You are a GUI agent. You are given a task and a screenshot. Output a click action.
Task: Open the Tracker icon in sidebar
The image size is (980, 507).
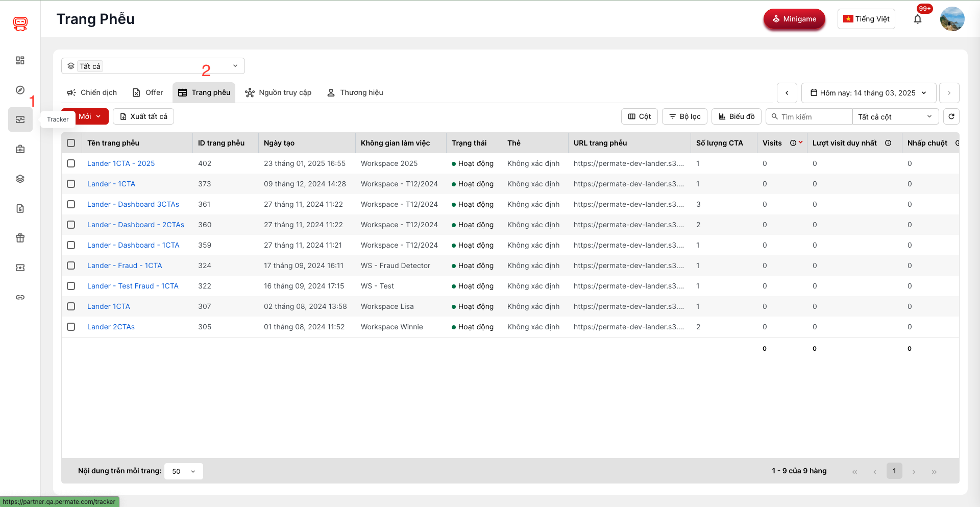point(20,119)
